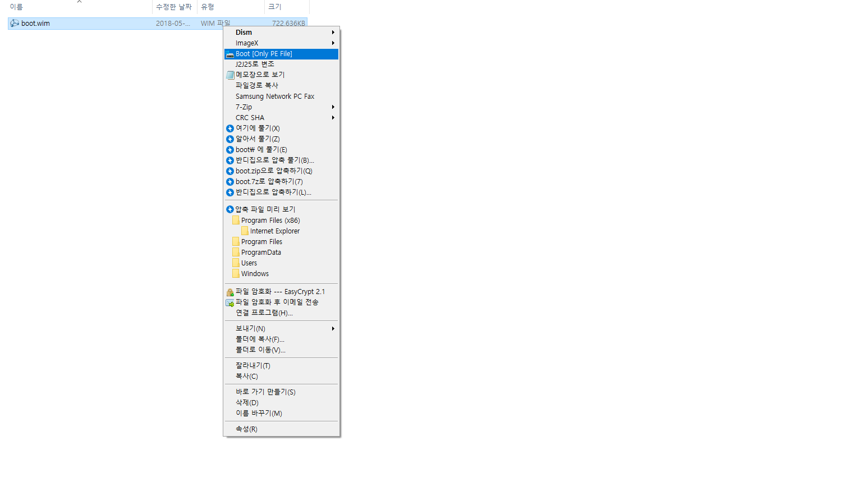Open the CRC SHA menu entry

pos(281,118)
